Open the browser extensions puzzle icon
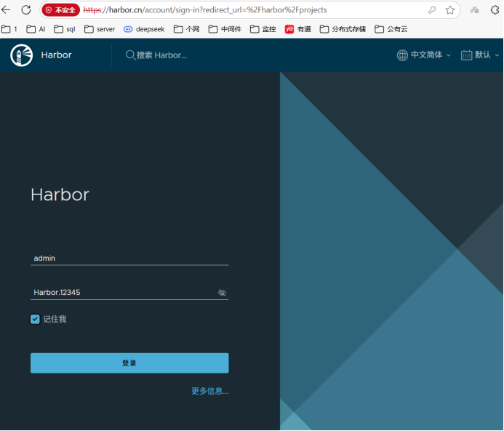 pyautogui.click(x=495, y=10)
